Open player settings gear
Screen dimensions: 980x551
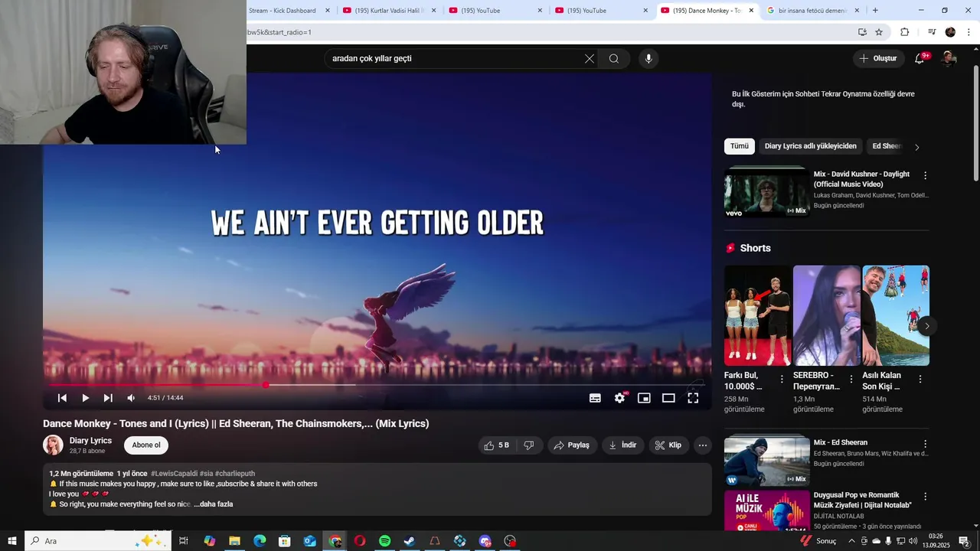pos(619,398)
